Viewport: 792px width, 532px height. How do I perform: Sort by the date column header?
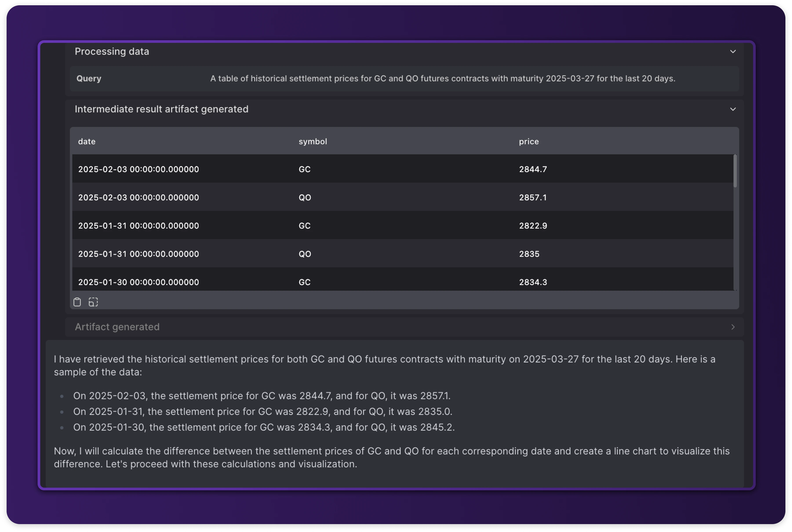point(87,142)
